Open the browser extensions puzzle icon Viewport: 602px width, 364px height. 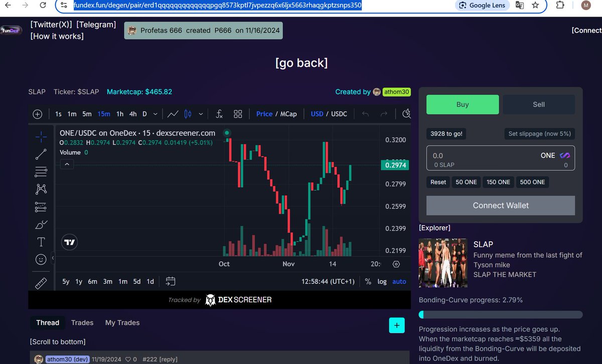tap(560, 5)
